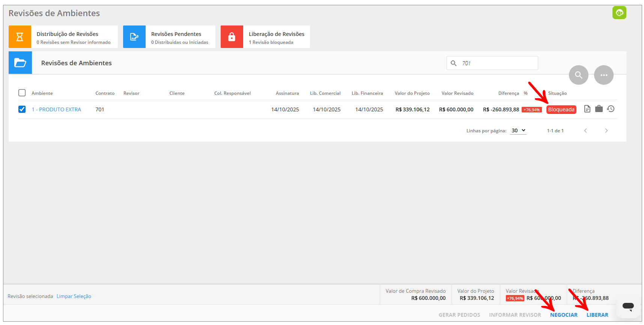
Task: Click the briefcase icon in the row
Action: point(599,109)
